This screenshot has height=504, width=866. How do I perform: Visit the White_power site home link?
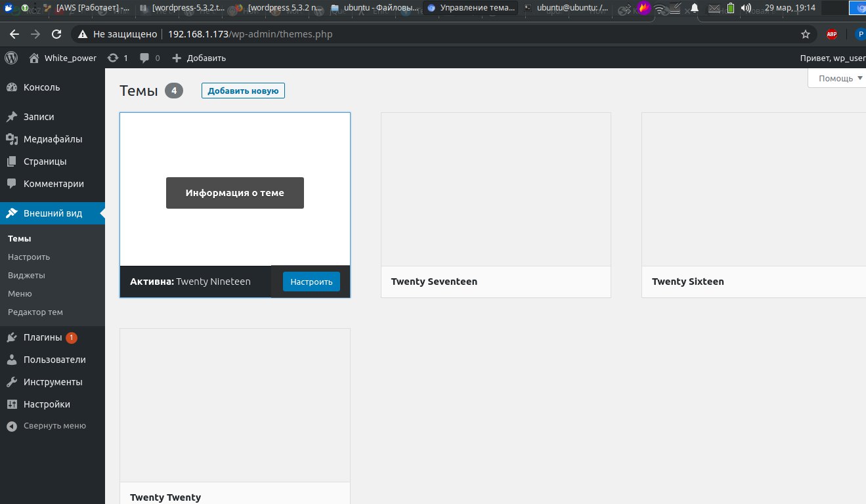click(63, 58)
